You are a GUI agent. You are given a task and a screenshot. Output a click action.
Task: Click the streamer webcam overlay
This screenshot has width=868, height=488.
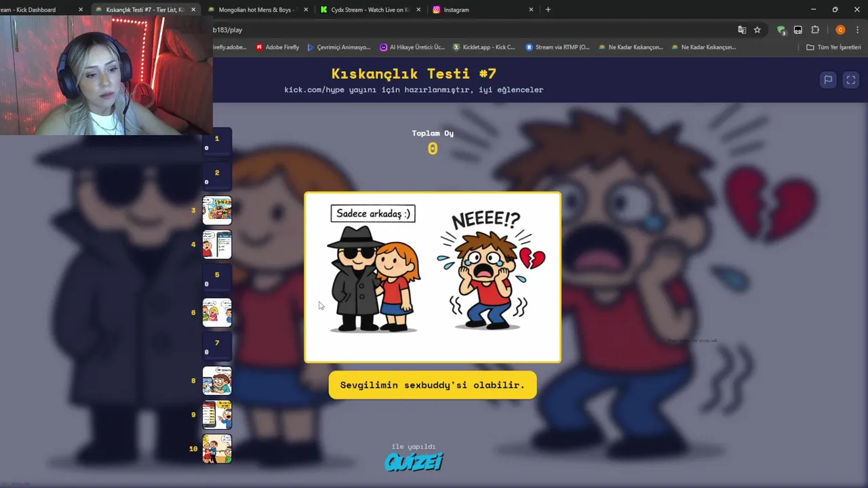point(106,77)
